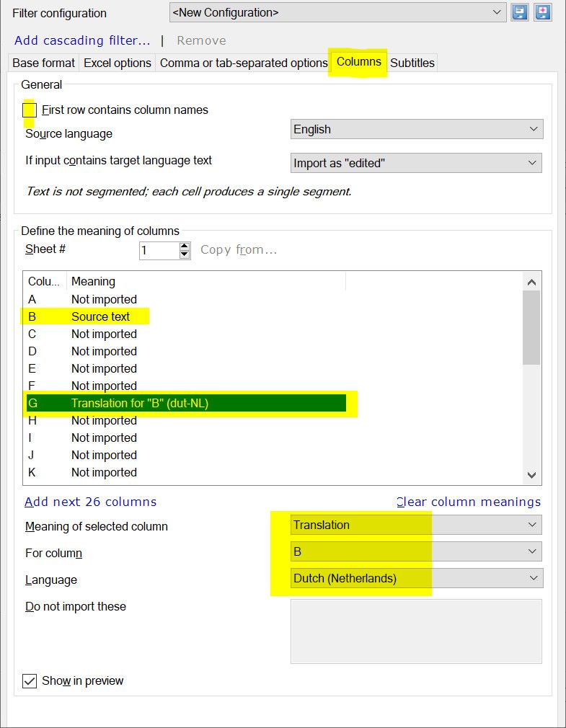Select column D Not imported row
Viewport: 566px width, 728px height.
point(186,352)
